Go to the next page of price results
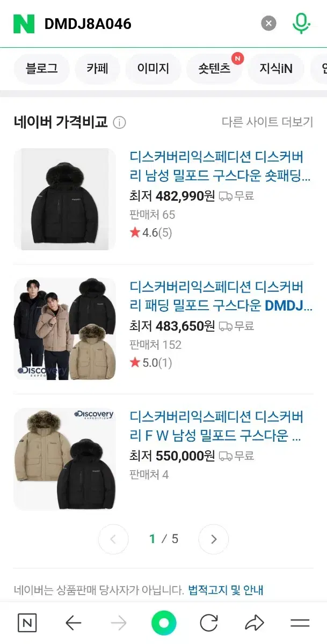Screen dimensions: 327x644 click(214, 539)
